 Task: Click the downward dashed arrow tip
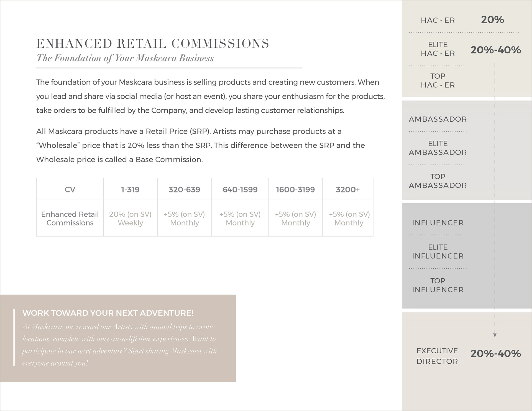[x=495, y=335]
